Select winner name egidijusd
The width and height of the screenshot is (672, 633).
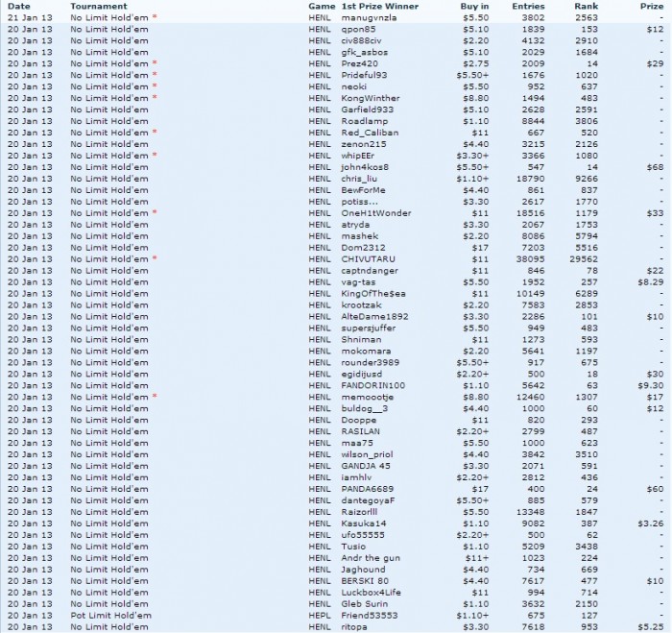[362, 375]
